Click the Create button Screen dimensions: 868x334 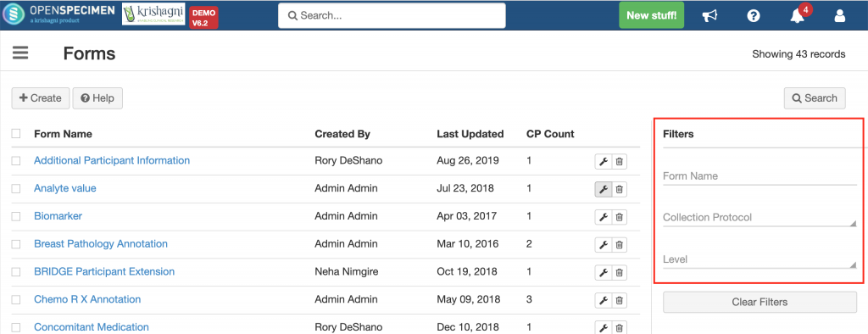[x=41, y=98]
